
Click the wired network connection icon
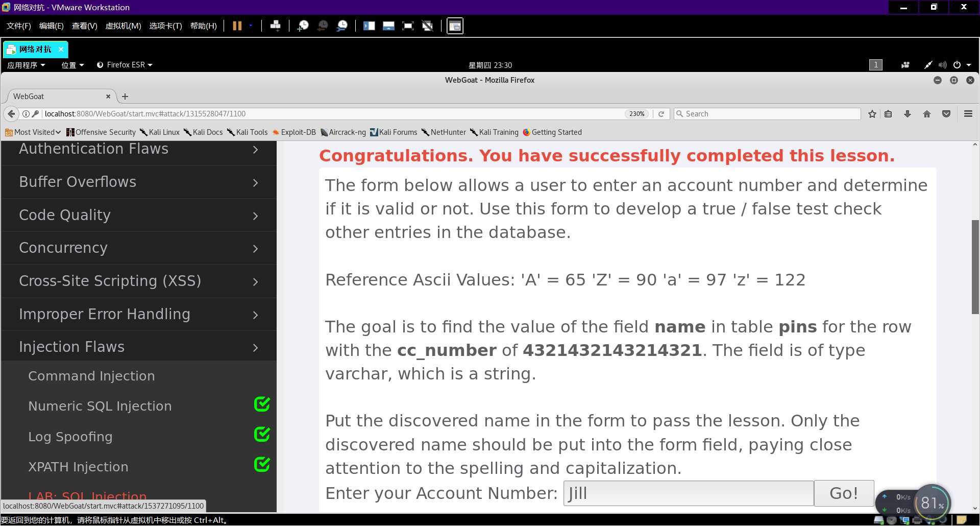(928, 65)
